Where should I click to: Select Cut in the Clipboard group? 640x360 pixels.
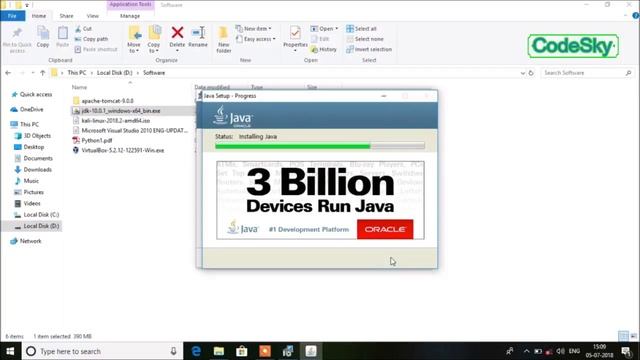(x=83, y=29)
